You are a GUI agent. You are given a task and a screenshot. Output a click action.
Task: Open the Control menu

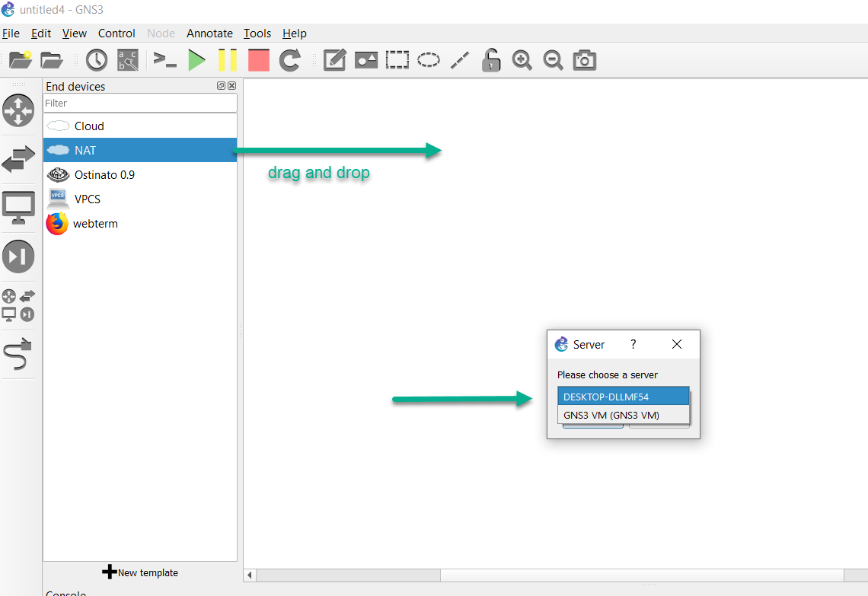pos(116,33)
